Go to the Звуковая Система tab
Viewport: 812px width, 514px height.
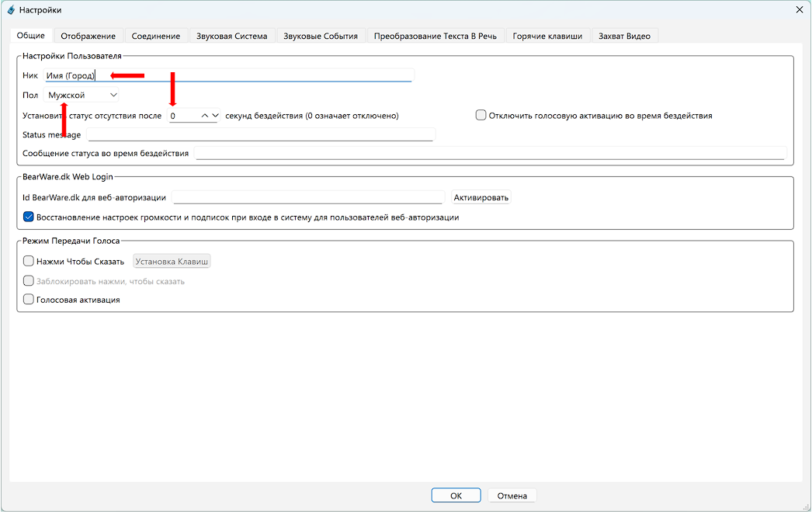click(232, 36)
